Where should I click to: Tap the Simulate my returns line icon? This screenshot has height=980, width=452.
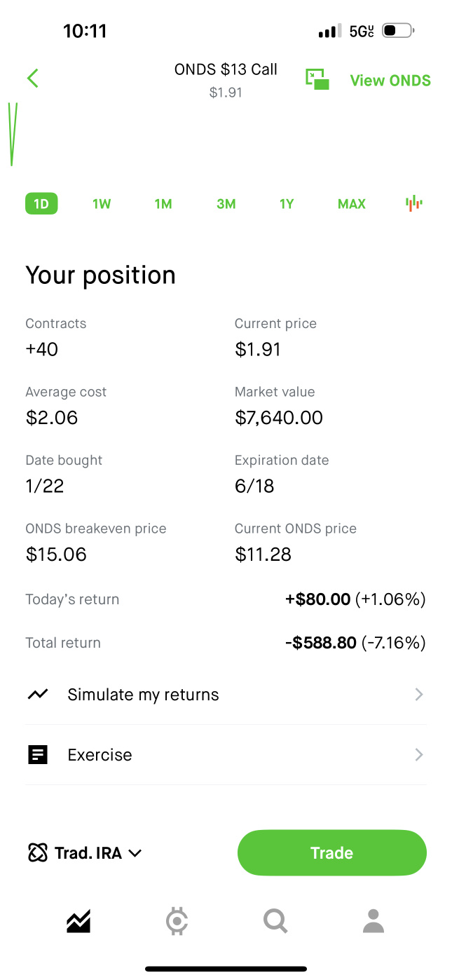tap(38, 695)
